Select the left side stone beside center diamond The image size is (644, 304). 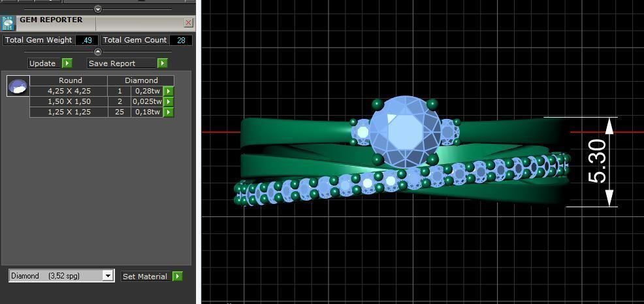(362, 132)
